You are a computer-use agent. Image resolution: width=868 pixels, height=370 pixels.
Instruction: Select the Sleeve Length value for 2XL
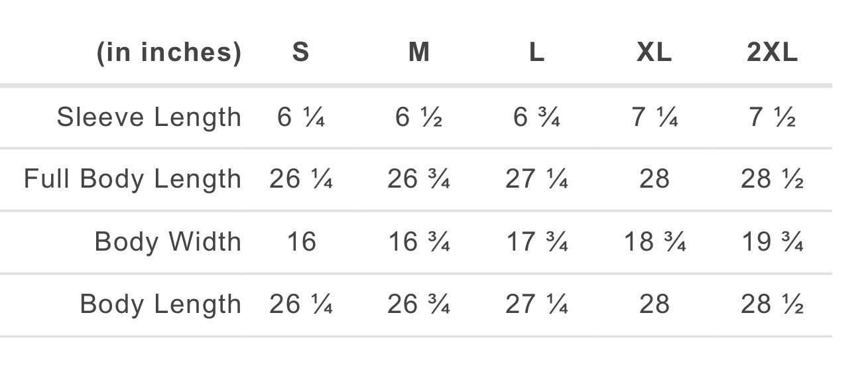tap(773, 117)
